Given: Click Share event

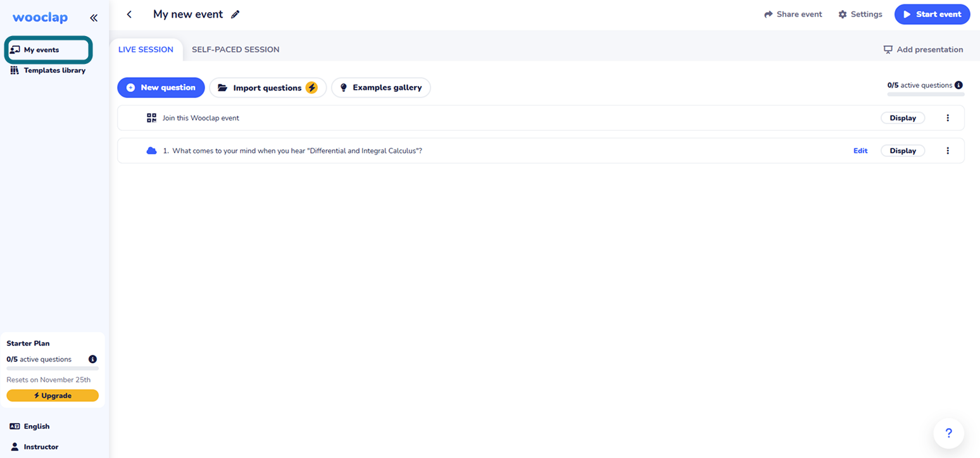Looking at the screenshot, I should coord(793,15).
